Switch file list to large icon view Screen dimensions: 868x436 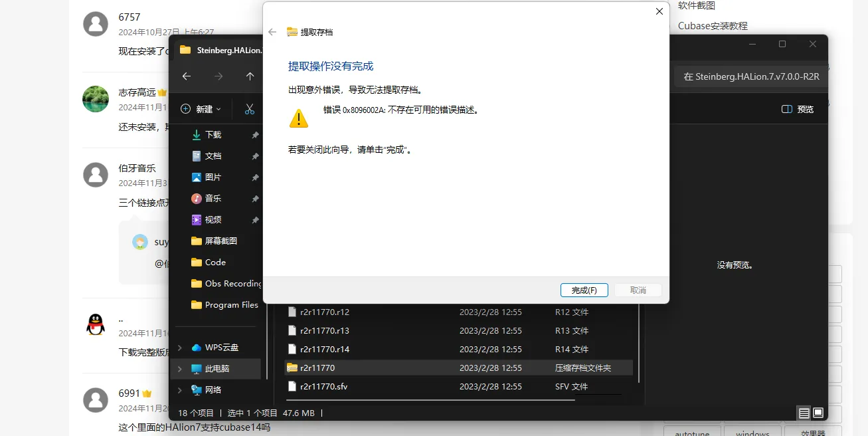pos(819,413)
